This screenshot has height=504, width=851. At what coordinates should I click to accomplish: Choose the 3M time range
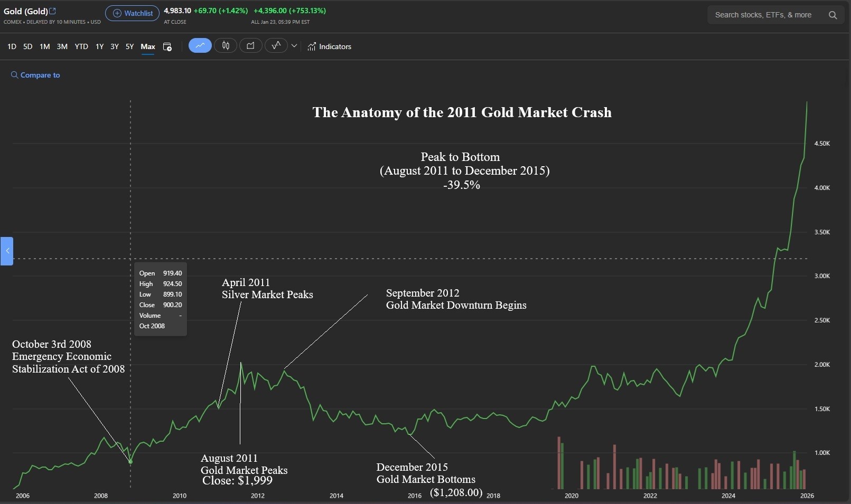tap(62, 46)
